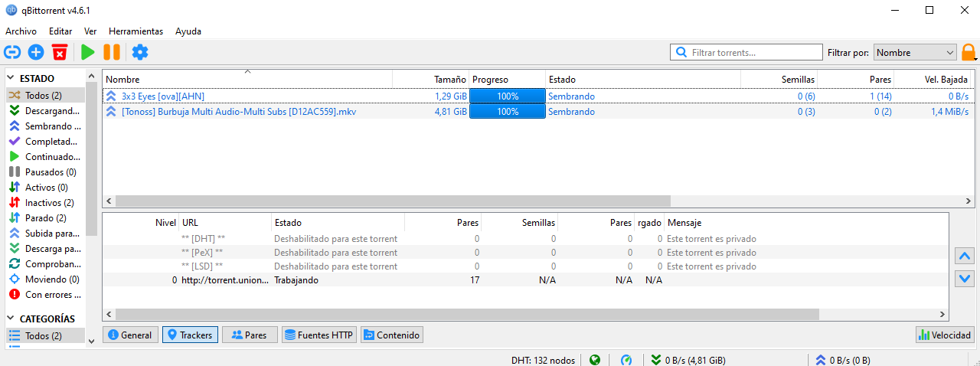Filter by Comprobando status
980x366 pixels.
(x=46, y=264)
